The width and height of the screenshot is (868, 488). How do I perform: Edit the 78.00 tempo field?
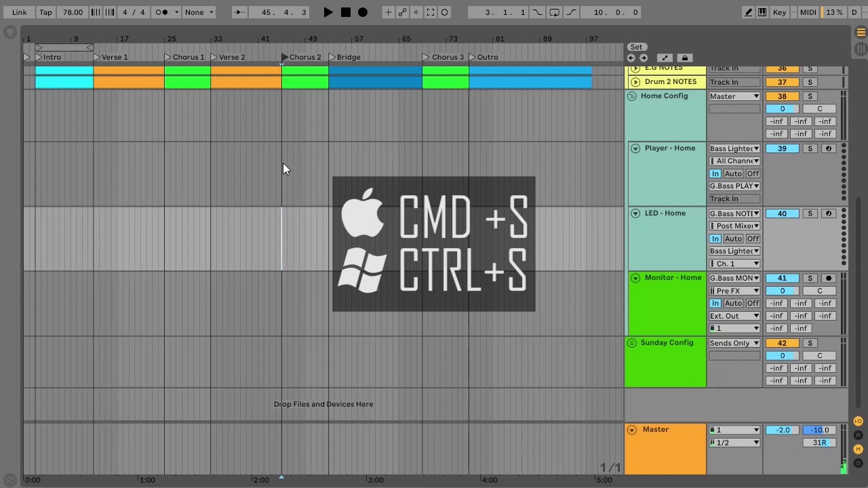73,12
